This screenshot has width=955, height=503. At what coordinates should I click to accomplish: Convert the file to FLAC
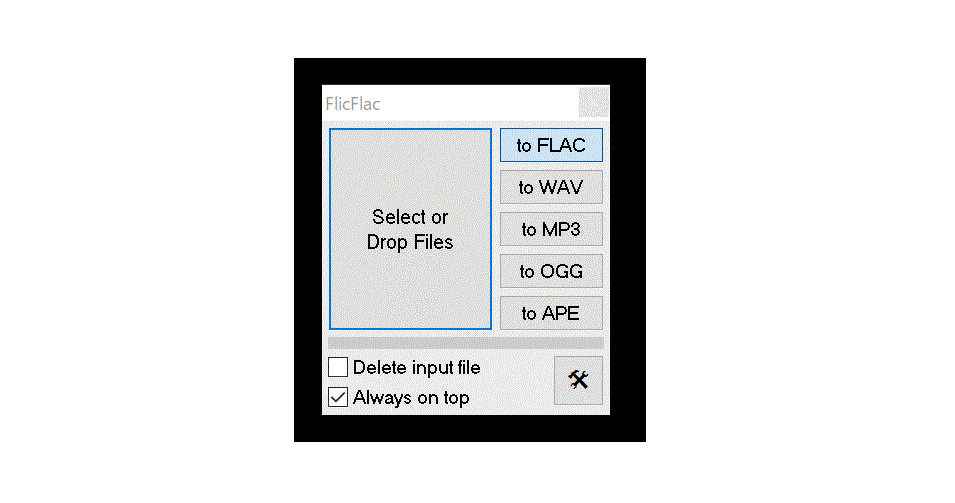(x=551, y=145)
